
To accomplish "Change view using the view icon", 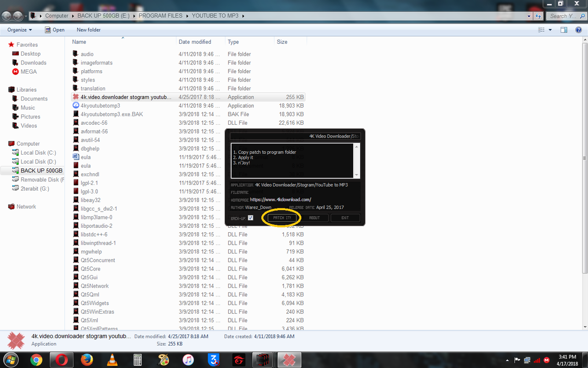I will coord(542,30).
